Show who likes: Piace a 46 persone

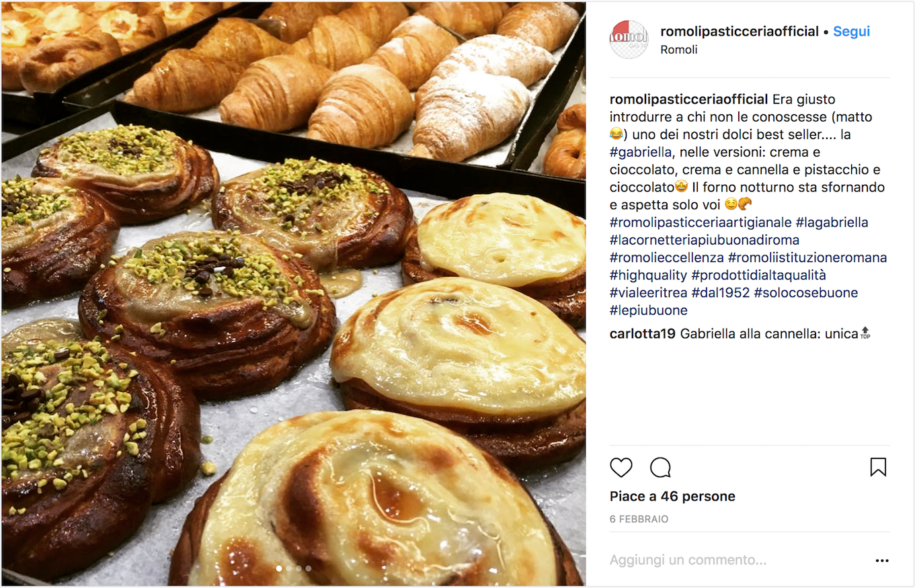click(672, 497)
